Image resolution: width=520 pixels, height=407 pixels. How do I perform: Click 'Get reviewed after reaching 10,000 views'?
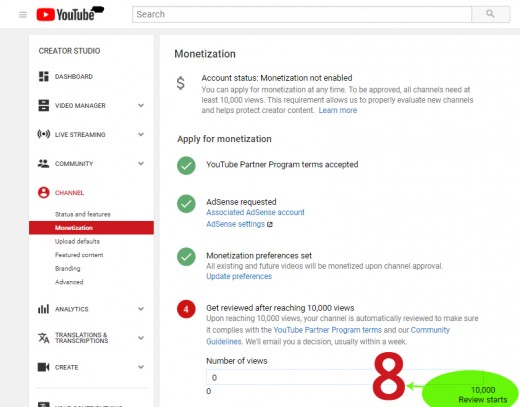coord(280,308)
